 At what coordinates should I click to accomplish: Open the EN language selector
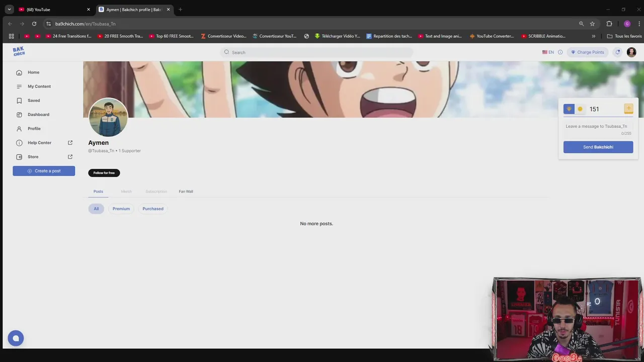548,52
